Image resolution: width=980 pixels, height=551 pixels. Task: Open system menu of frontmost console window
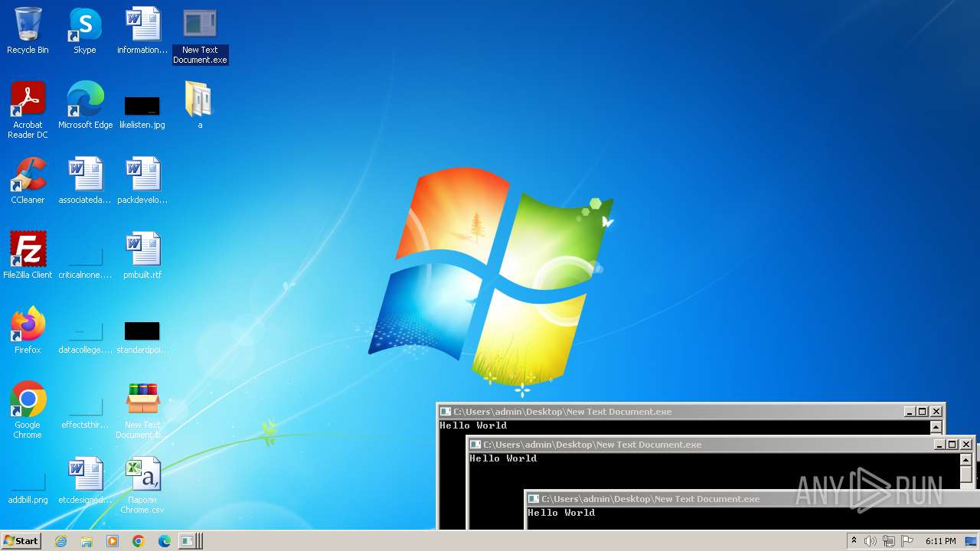(x=533, y=498)
